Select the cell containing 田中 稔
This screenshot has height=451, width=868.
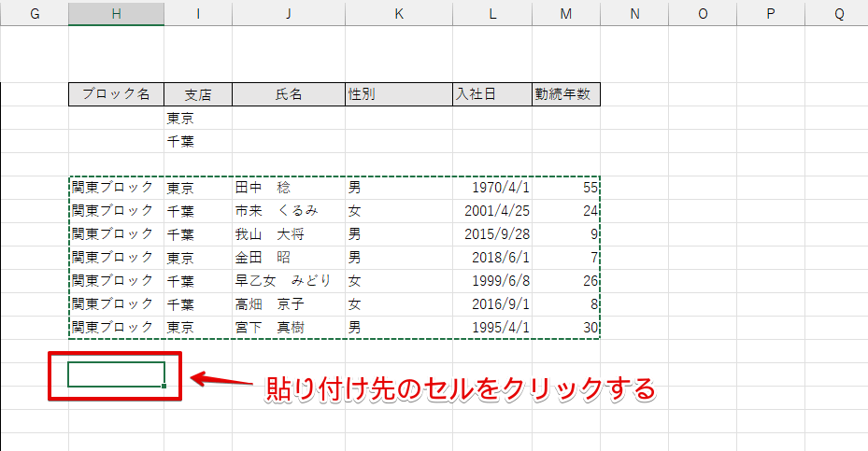point(288,188)
